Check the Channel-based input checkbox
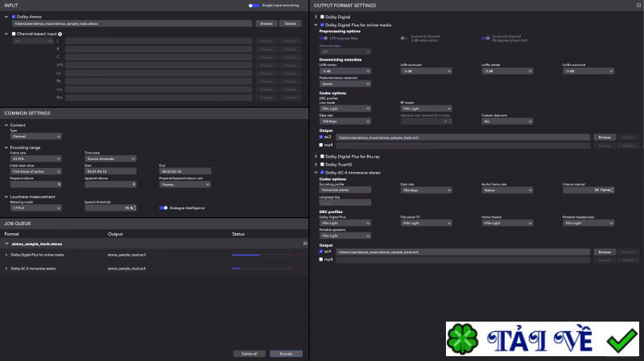The image size is (644, 361). (14, 34)
